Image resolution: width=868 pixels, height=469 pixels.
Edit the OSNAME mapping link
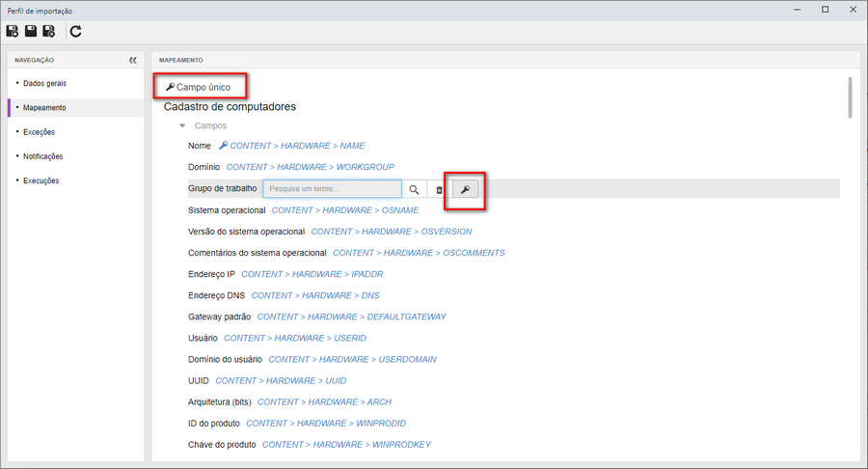tap(345, 209)
